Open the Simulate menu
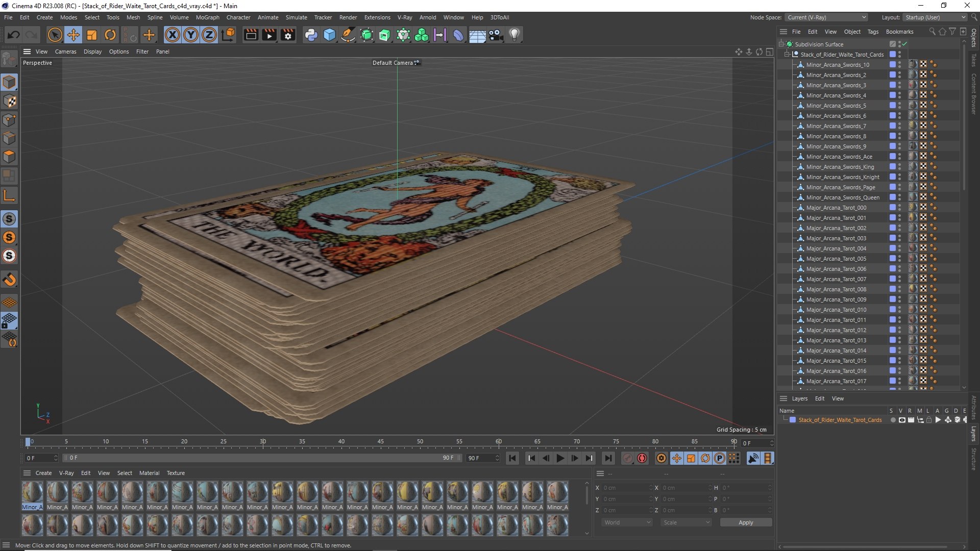The height and width of the screenshot is (551, 980). click(296, 17)
